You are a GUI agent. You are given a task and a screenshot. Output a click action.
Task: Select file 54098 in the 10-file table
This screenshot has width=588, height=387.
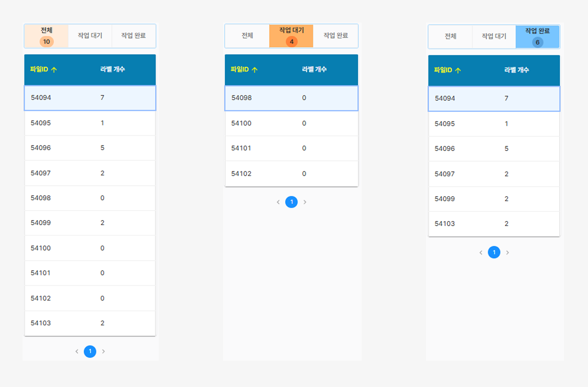[x=90, y=198]
